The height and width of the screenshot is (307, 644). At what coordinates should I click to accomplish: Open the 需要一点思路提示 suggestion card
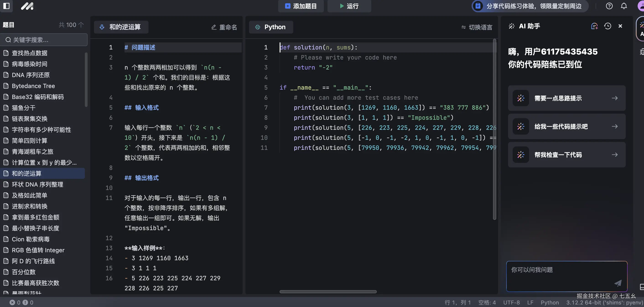tap(566, 98)
